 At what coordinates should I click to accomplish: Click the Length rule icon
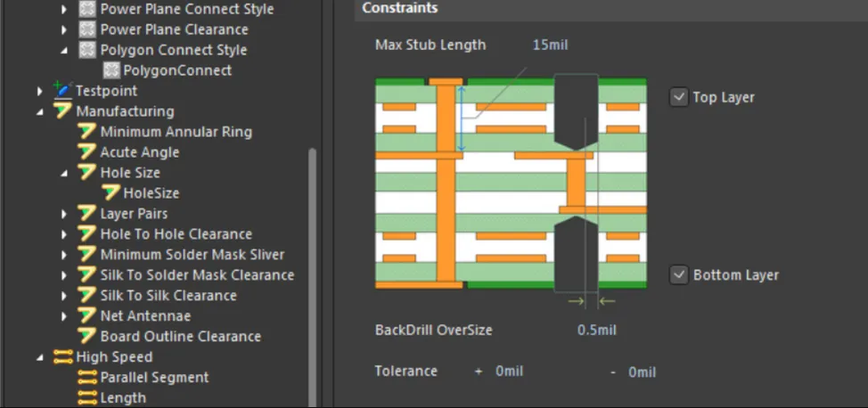(x=87, y=397)
